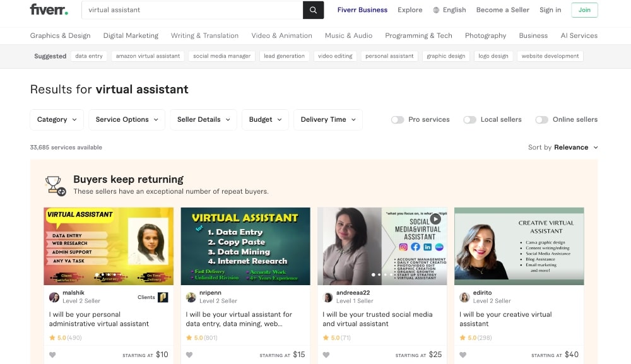Click edirito's profile avatar
This screenshot has height=364, width=631.
(x=464, y=296)
